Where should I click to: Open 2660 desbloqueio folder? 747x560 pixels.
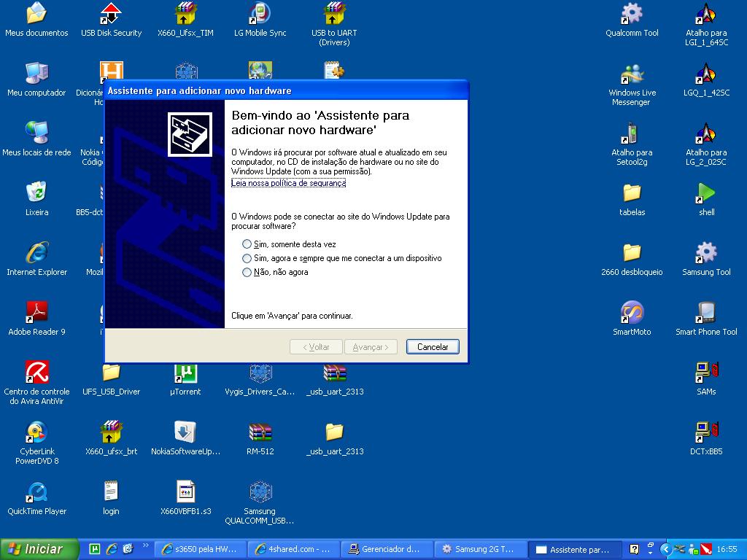[x=632, y=259]
